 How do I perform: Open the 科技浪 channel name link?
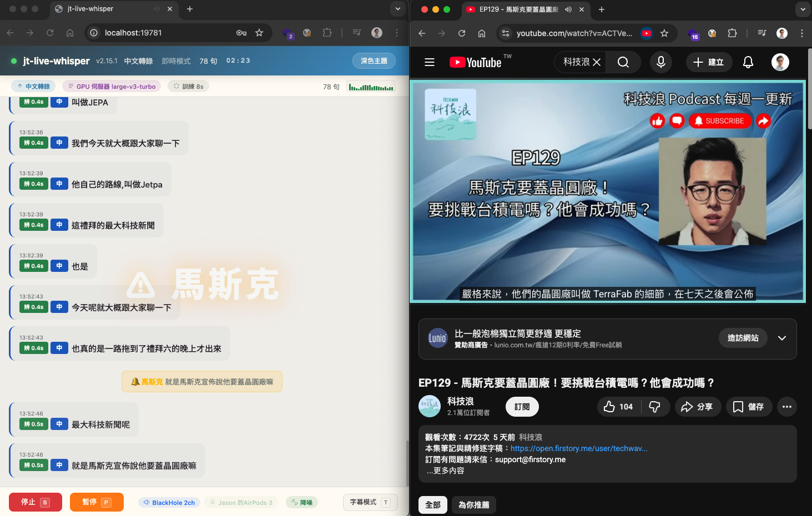click(x=461, y=401)
